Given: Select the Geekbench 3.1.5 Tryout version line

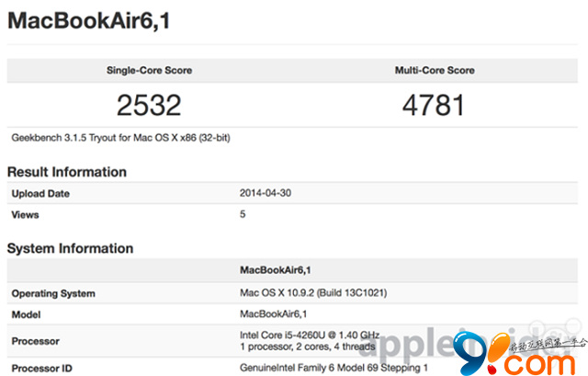Looking at the screenshot, I should (120, 138).
